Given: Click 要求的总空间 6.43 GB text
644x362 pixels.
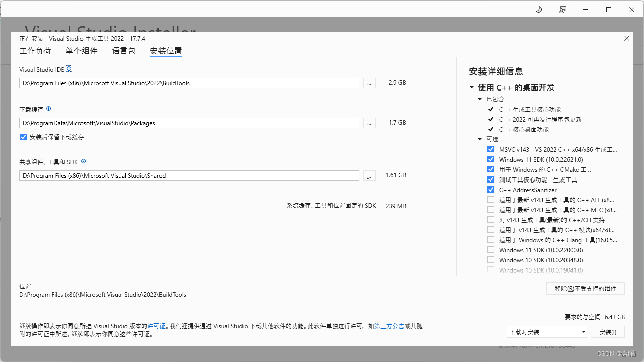Looking at the screenshot, I should tap(595, 317).
